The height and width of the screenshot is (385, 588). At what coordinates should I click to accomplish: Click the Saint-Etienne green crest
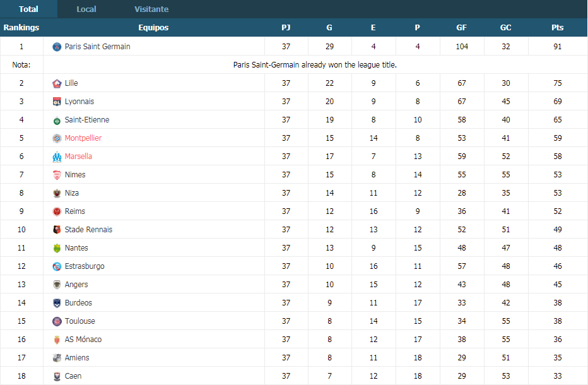coord(57,120)
